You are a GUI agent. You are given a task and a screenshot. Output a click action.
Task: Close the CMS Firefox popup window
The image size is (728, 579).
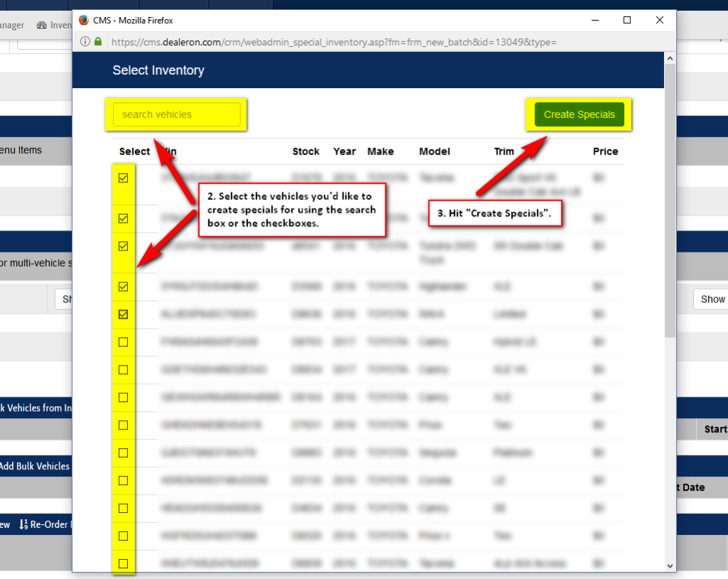tap(659, 20)
